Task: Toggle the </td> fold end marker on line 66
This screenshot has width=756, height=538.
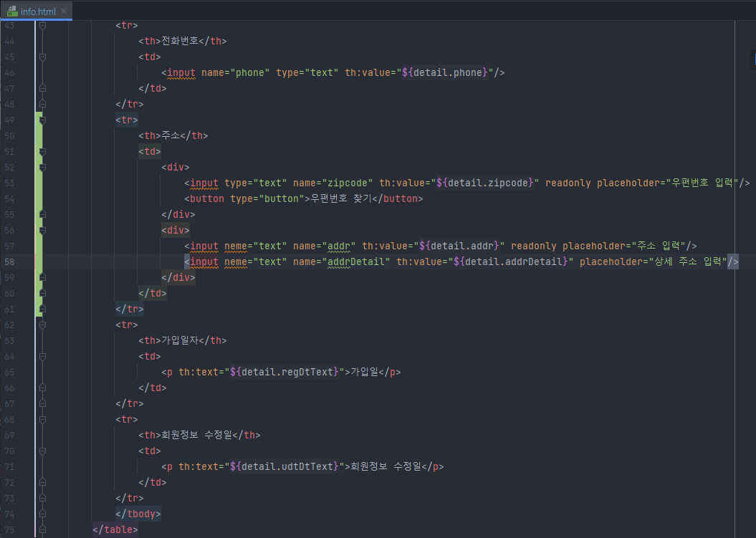Action: pyautogui.click(x=42, y=388)
